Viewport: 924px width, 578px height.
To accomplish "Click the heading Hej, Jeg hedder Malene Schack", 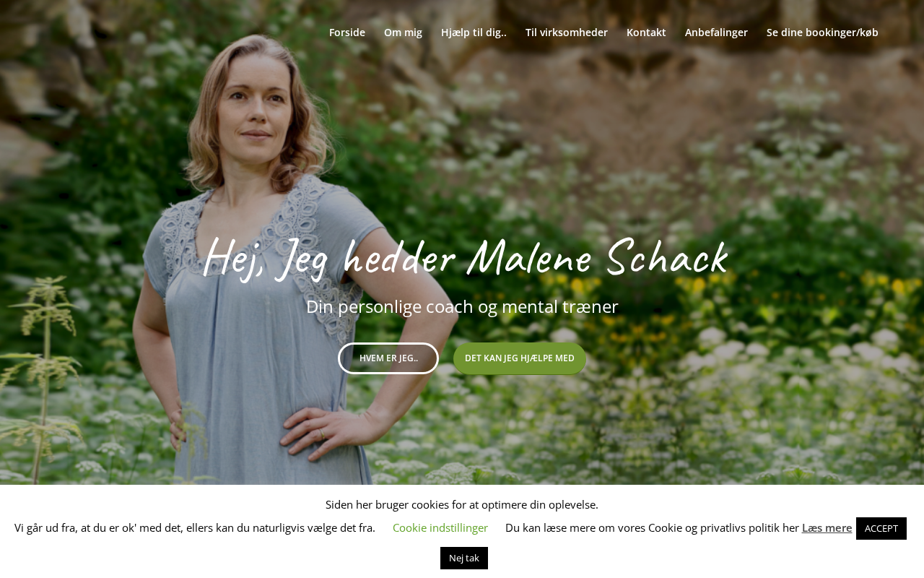I will coord(464,259).
